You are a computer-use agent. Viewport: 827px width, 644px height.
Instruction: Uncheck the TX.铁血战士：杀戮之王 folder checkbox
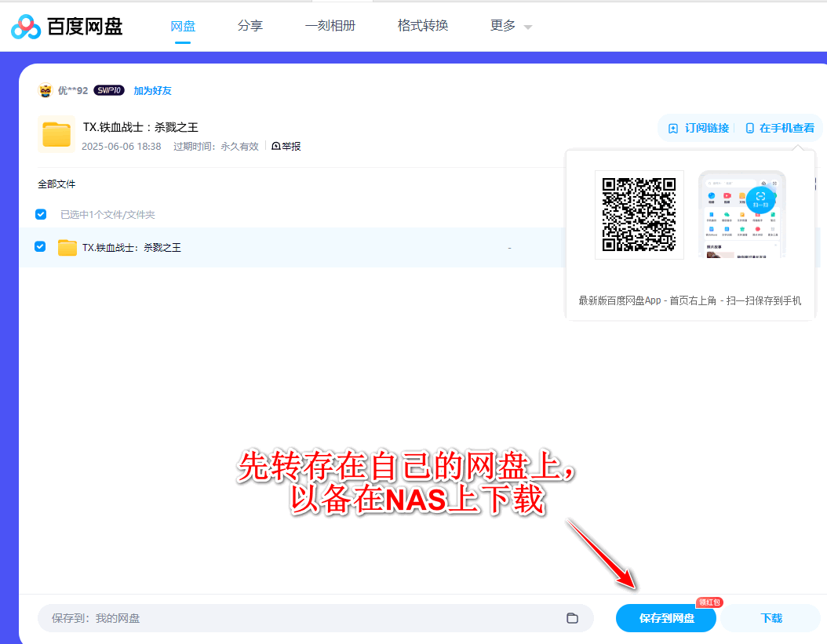click(41, 247)
